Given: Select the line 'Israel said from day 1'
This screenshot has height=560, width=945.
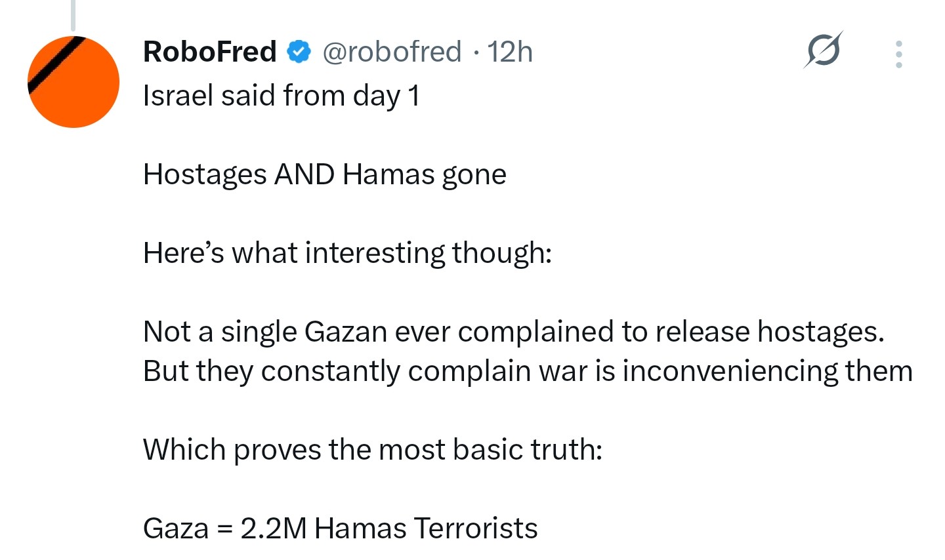Looking at the screenshot, I should [x=281, y=96].
